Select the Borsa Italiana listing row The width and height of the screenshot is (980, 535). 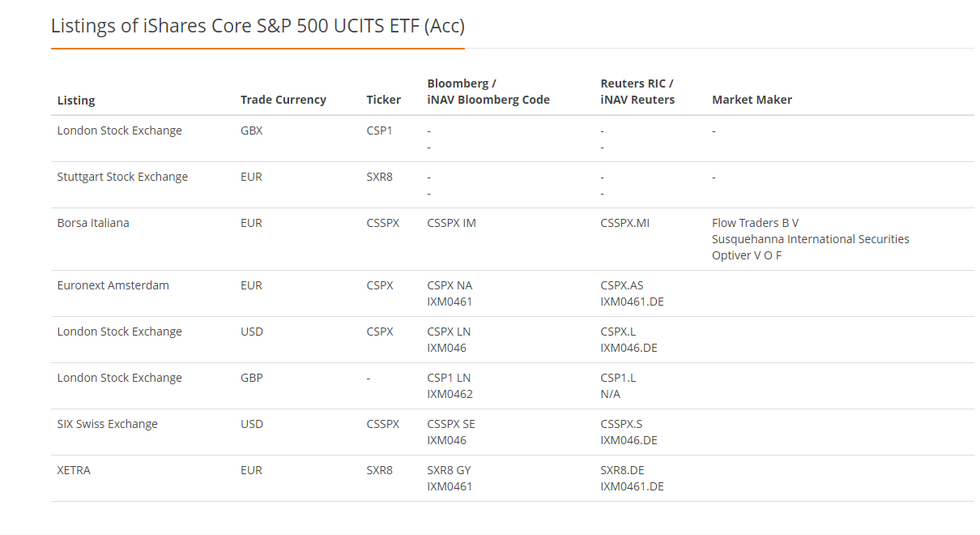[x=93, y=223]
